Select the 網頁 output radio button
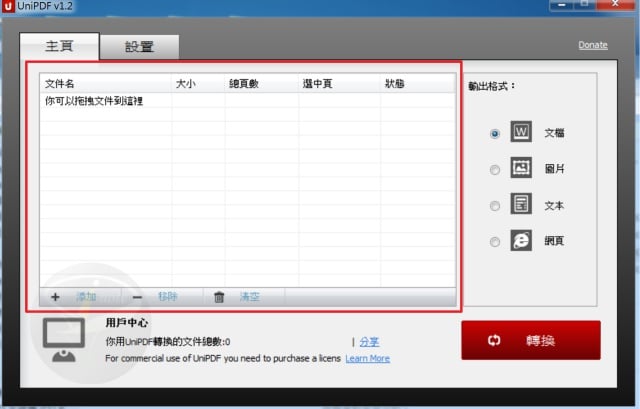The image size is (640, 409). [x=495, y=242]
